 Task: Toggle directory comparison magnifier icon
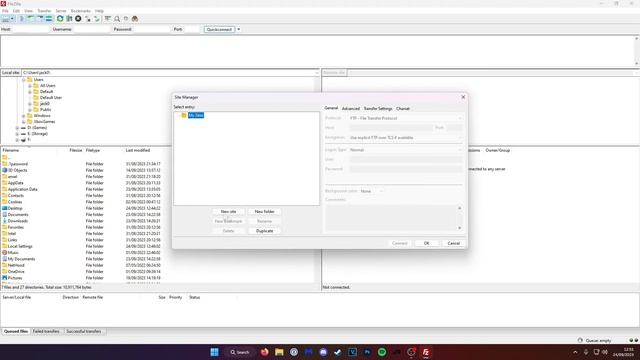[x=117, y=19]
